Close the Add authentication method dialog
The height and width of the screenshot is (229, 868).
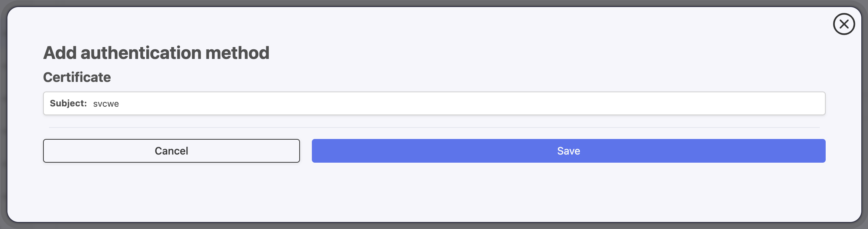point(843,24)
